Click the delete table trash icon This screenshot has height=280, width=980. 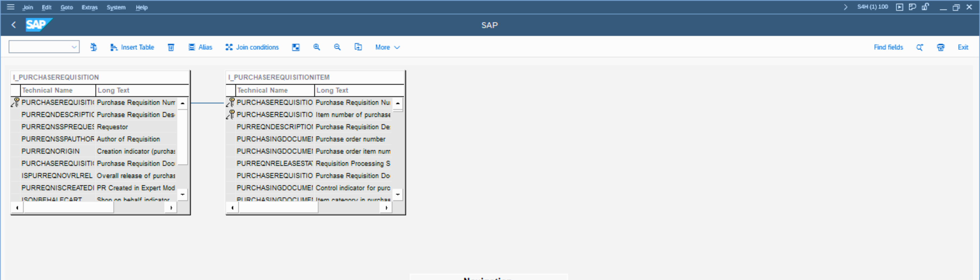tap(171, 47)
